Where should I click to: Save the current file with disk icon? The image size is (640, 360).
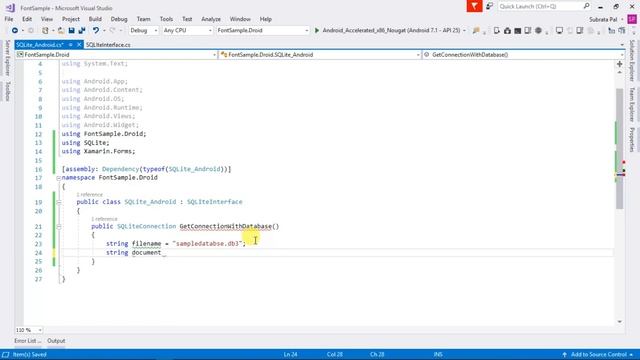(x=71, y=31)
